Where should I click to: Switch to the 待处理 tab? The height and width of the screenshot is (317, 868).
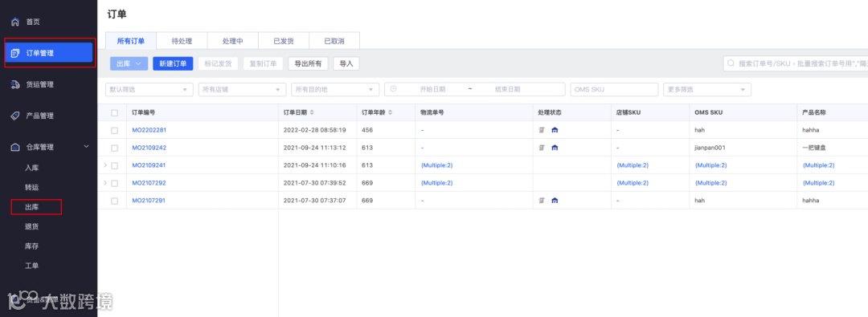coord(182,42)
